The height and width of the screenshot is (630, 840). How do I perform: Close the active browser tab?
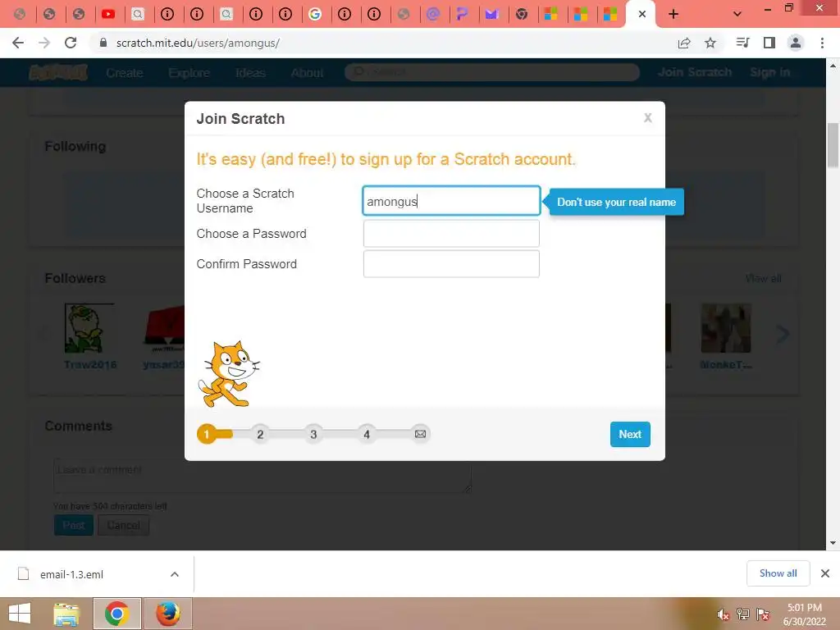[641, 14]
